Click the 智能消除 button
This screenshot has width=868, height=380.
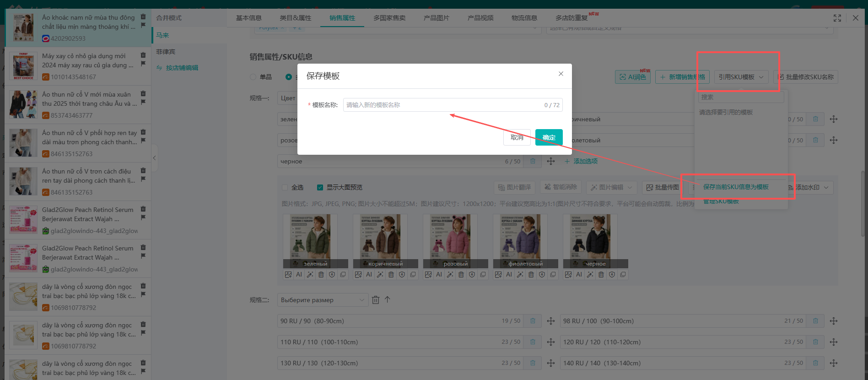click(561, 187)
